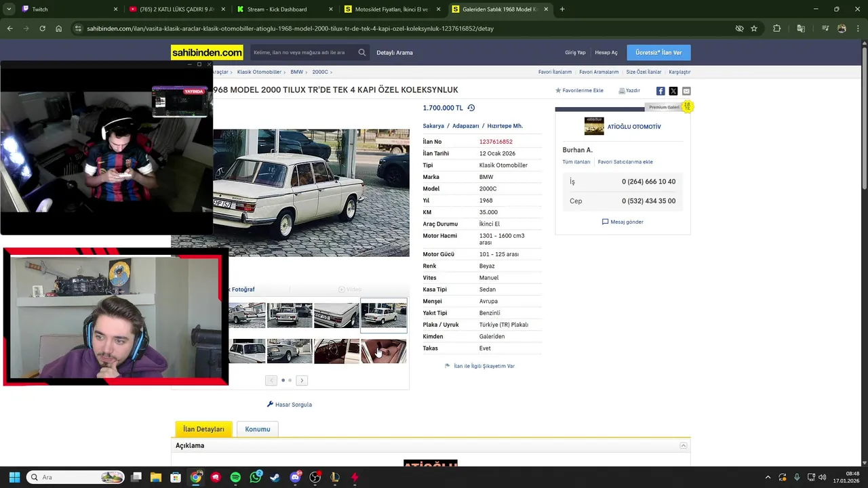This screenshot has width=868, height=488.
Task: Select the steering wheel interior thumbnail
Action: pyautogui.click(x=336, y=351)
